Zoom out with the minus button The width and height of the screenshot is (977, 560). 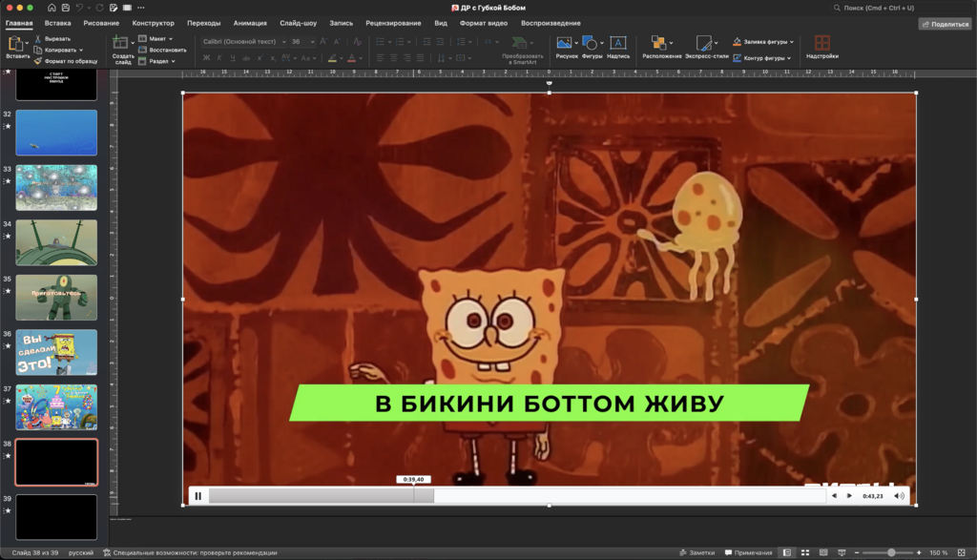[857, 552]
